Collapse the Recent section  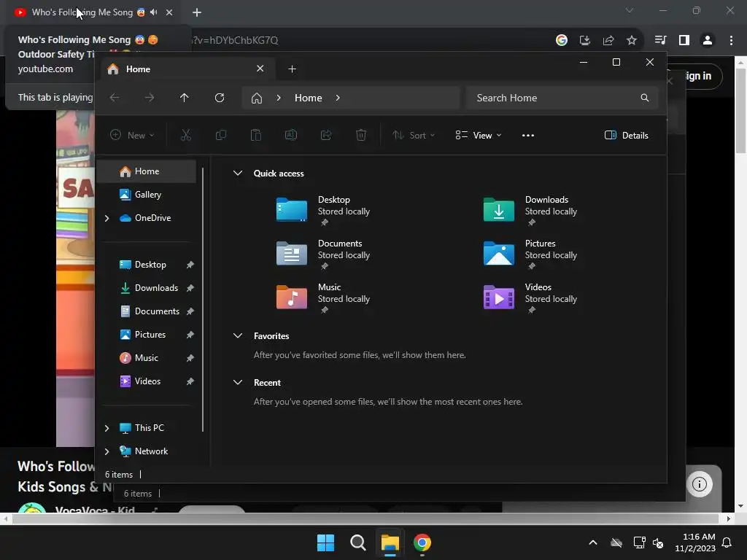pyautogui.click(x=238, y=382)
